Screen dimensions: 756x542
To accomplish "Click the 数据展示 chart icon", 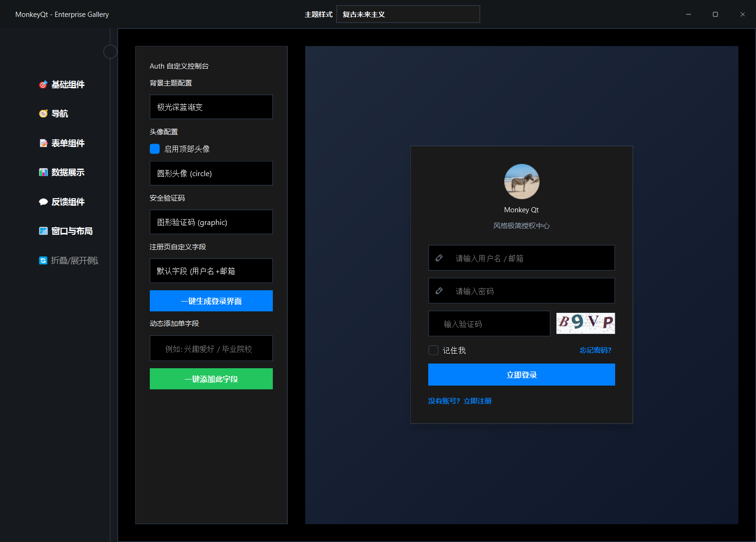I will (43, 172).
